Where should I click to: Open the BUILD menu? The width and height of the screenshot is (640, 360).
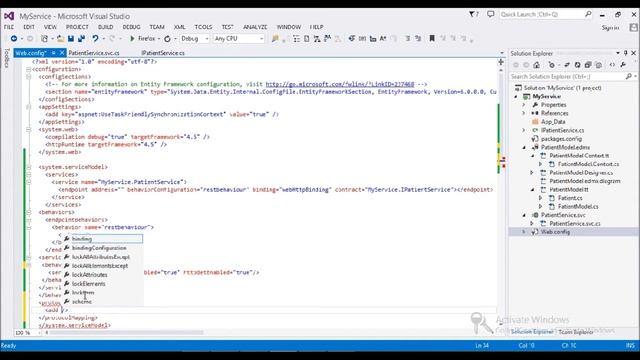[x=106, y=27]
